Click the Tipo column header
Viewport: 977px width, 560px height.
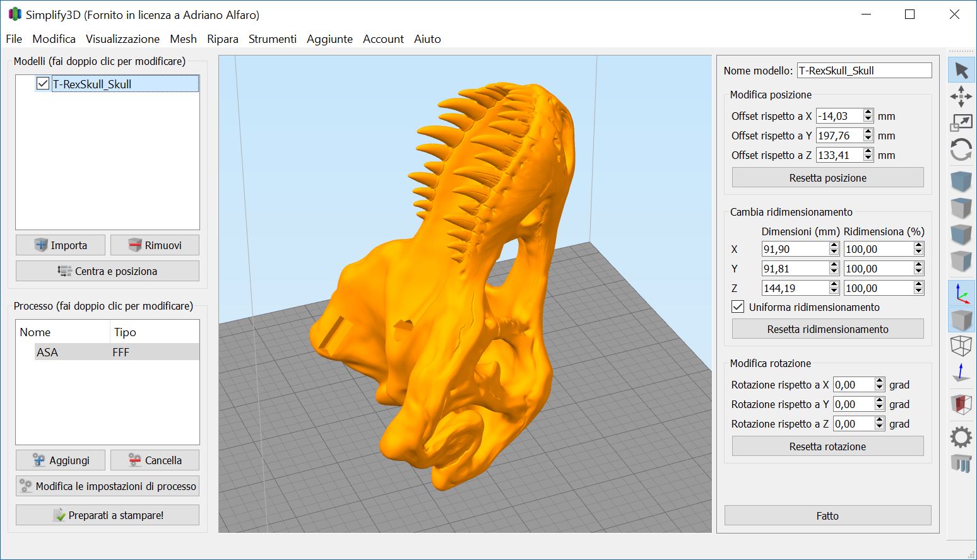(x=155, y=332)
